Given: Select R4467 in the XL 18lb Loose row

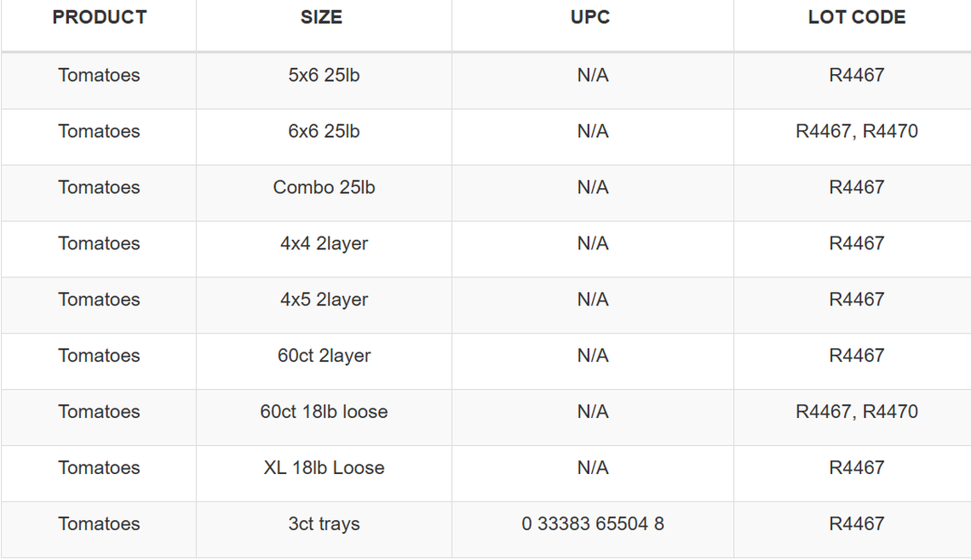Looking at the screenshot, I should (857, 469).
